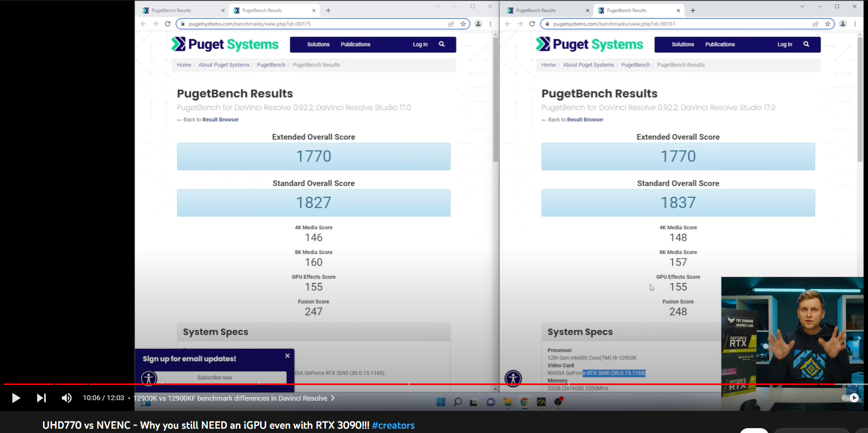Bookmark the page in left browser

point(463,24)
